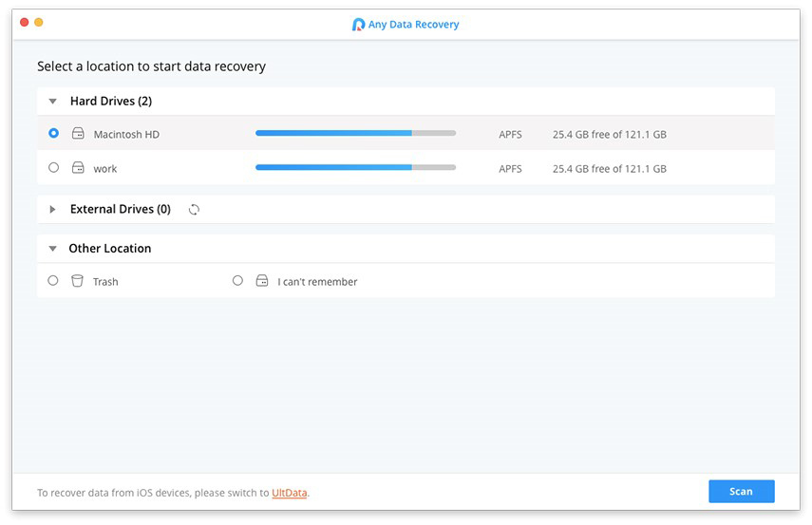Click the work drive icon

coord(78,168)
